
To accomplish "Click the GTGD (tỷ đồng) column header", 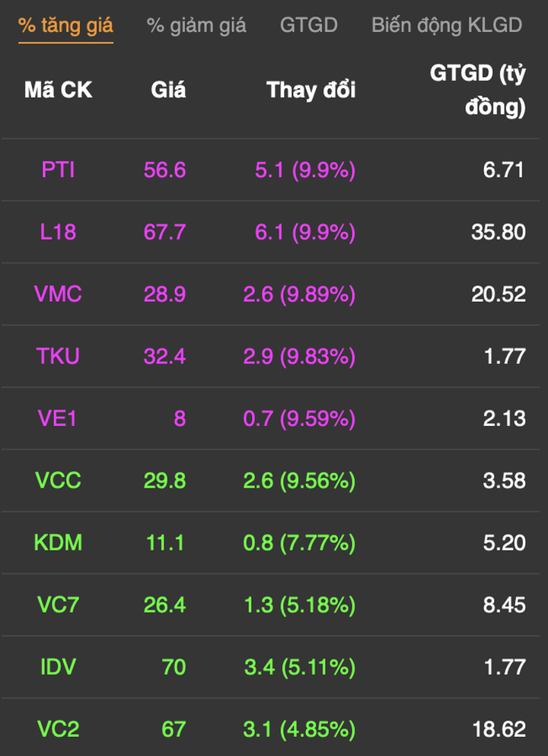I will pos(478,91).
